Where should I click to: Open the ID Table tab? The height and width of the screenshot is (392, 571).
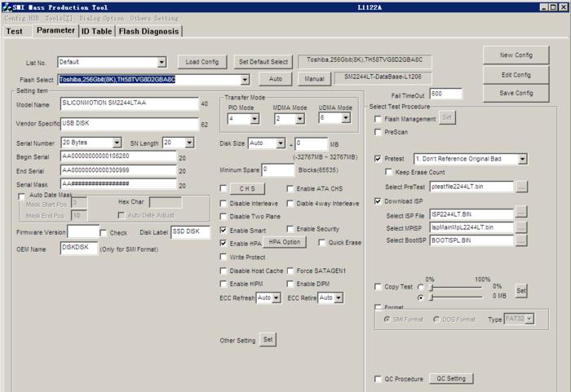(96, 31)
